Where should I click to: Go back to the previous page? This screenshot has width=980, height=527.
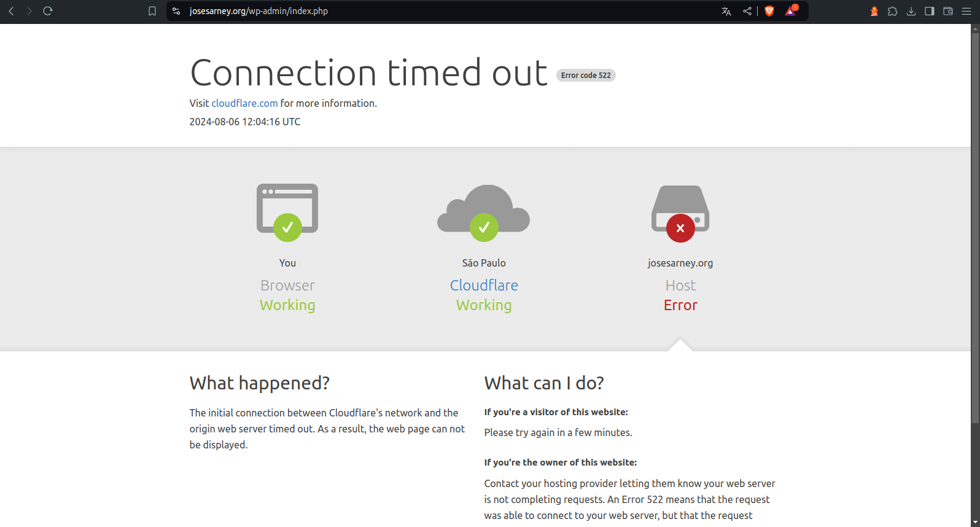11,11
